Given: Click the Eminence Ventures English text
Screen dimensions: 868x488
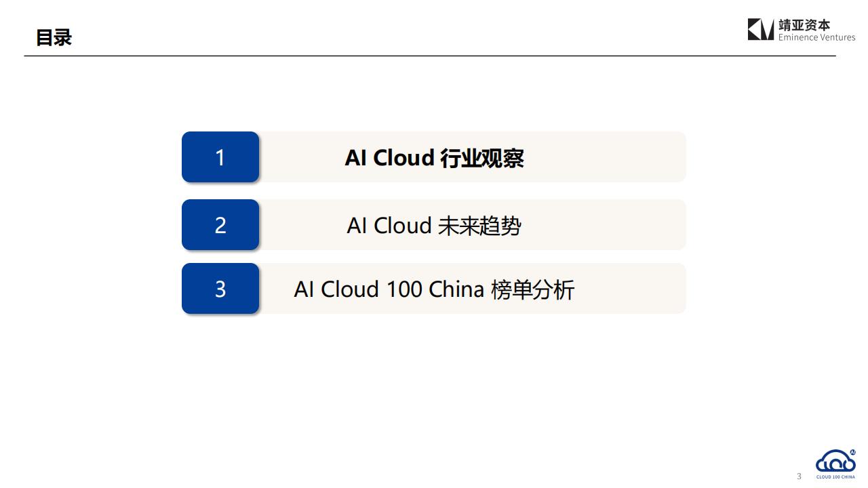Looking at the screenshot, I should [816, 37].
